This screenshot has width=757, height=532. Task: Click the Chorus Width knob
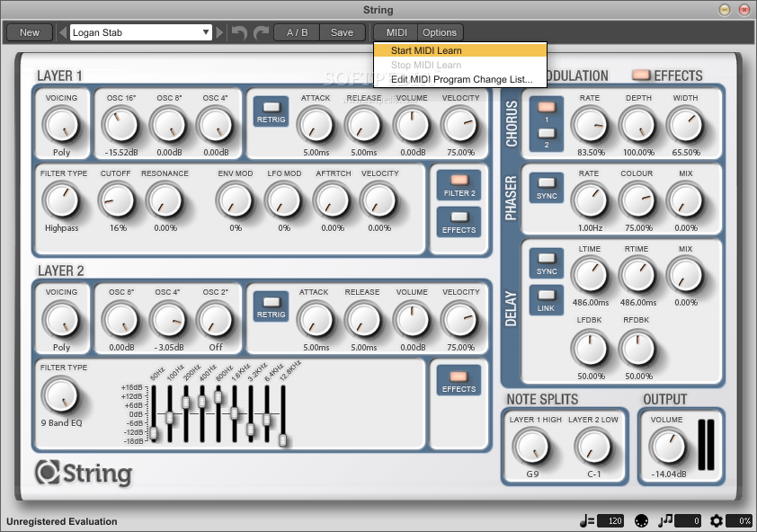point(685,125)
